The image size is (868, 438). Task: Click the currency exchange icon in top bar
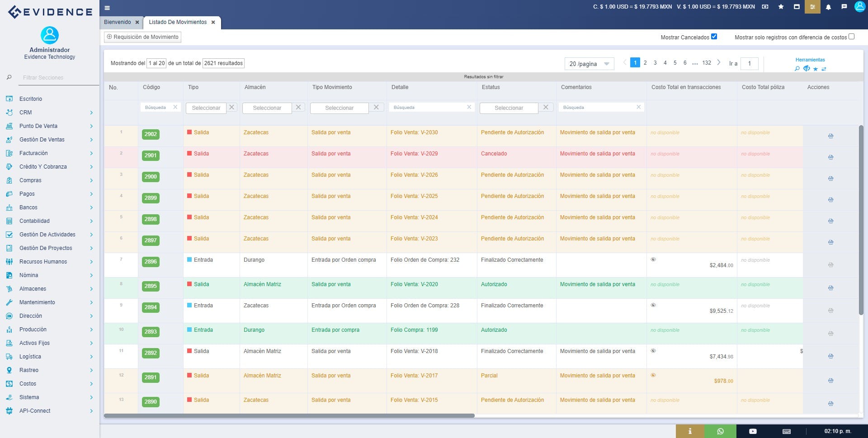pos(765,7)
